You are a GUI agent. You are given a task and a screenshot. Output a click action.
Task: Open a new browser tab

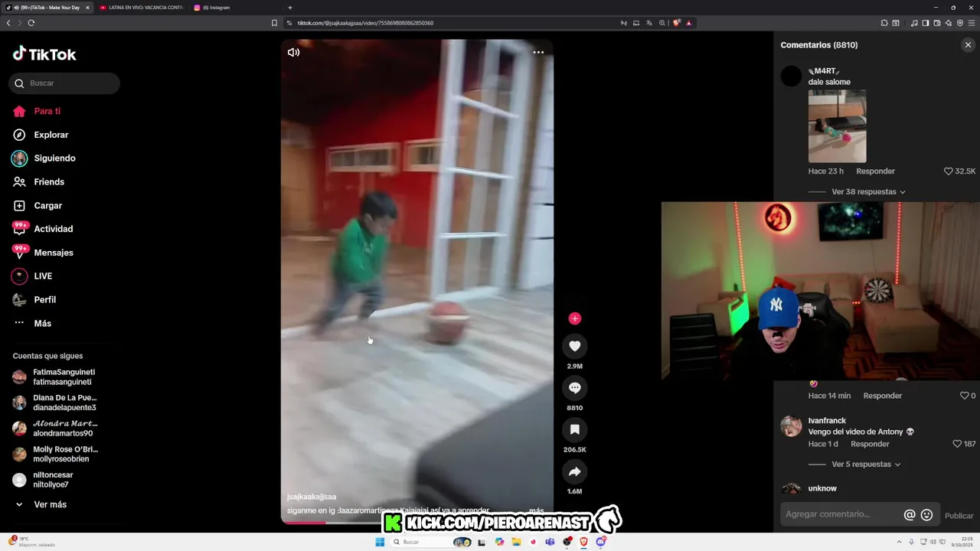[289, 8]
